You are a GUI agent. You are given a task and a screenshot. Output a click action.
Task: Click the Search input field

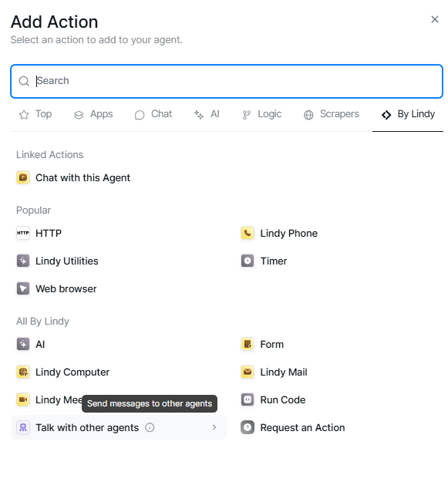pyautogui.click(x=227, y=81)
